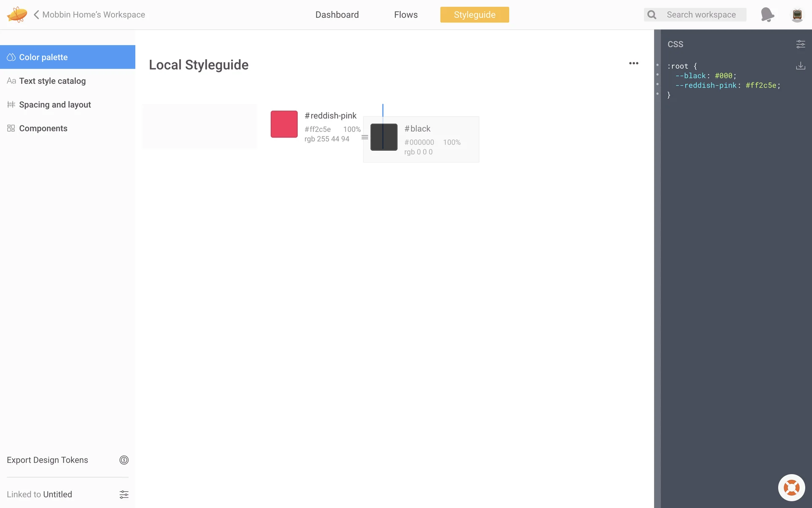Open the Components section
812x508 pixels.
[x=43, y=128]
